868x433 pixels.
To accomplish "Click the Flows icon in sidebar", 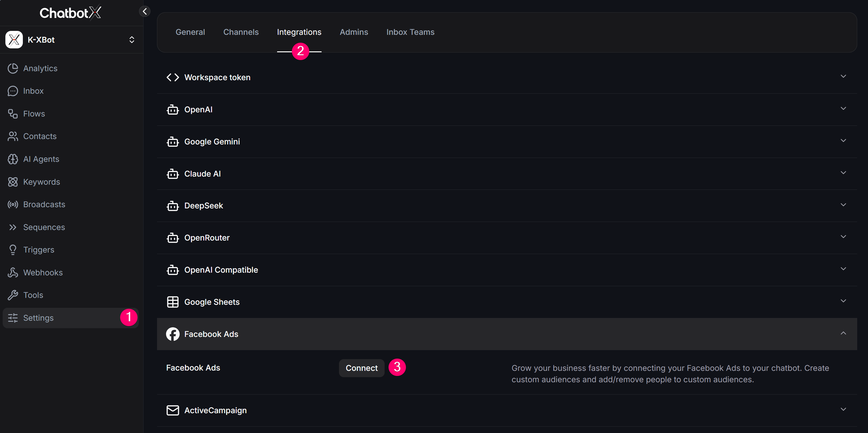I will (x=13, y=114).
